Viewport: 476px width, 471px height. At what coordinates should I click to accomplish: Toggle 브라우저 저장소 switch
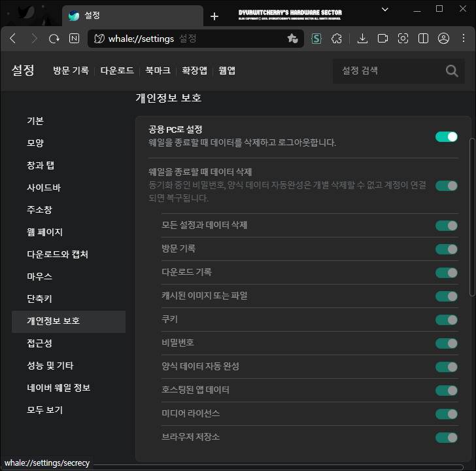point(446,438)
